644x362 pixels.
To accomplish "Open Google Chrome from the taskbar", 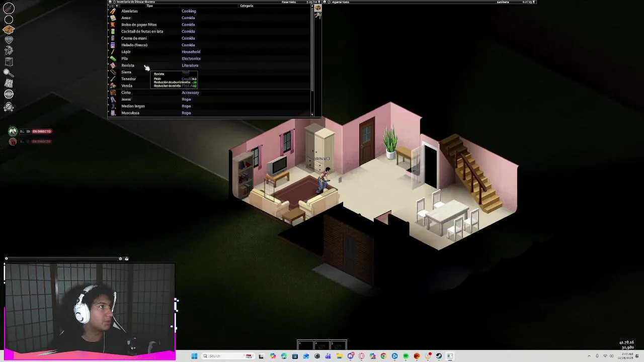I will [x=383, y=356].
